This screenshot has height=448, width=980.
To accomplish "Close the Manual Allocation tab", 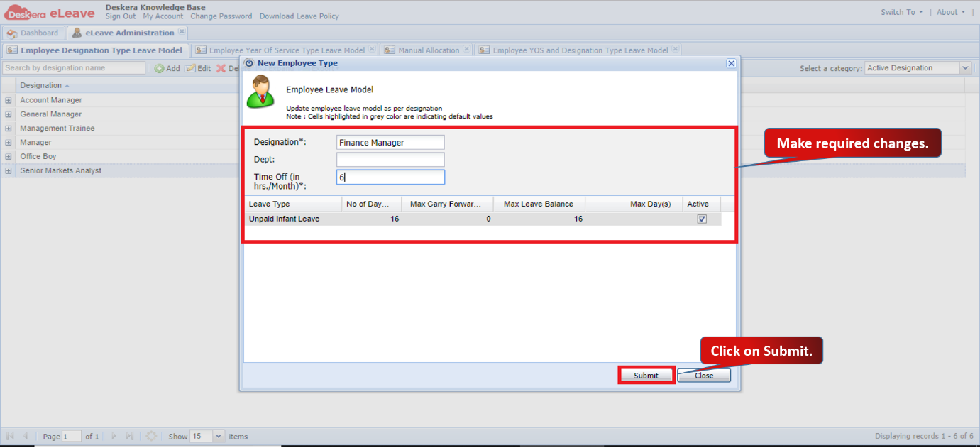I will click(466, 49).
